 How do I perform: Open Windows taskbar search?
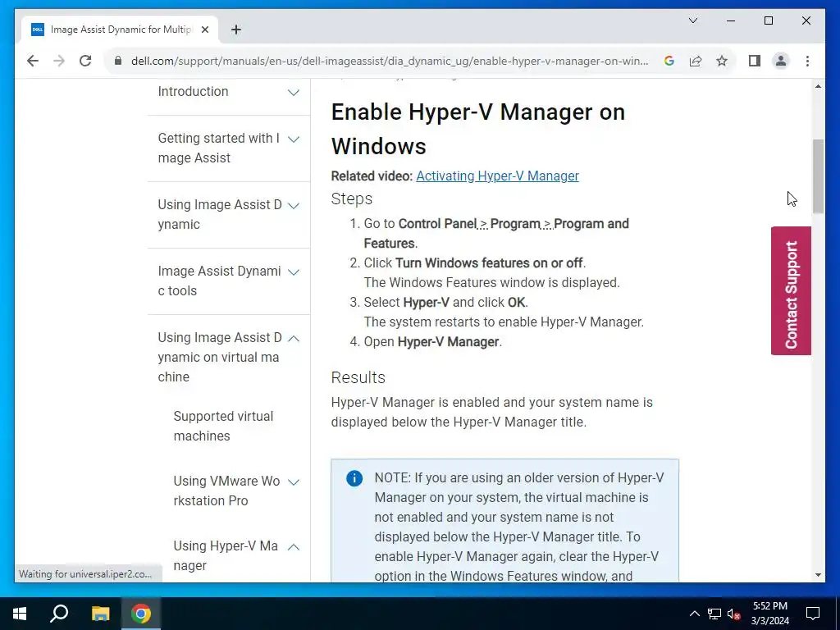[x=59, y=614]
